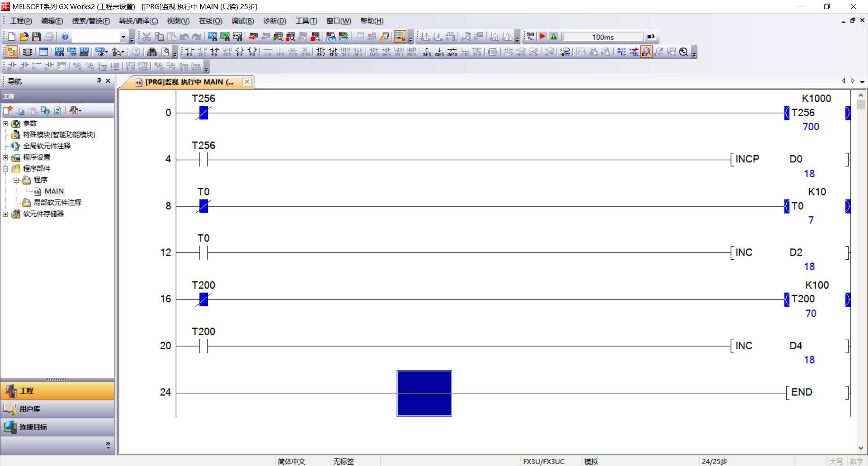Image resolution: width=868 pixels, height=466 pixels.
Task: Open the 在线(O) menu
Action: pyautogui.click(x=210, y=21)
